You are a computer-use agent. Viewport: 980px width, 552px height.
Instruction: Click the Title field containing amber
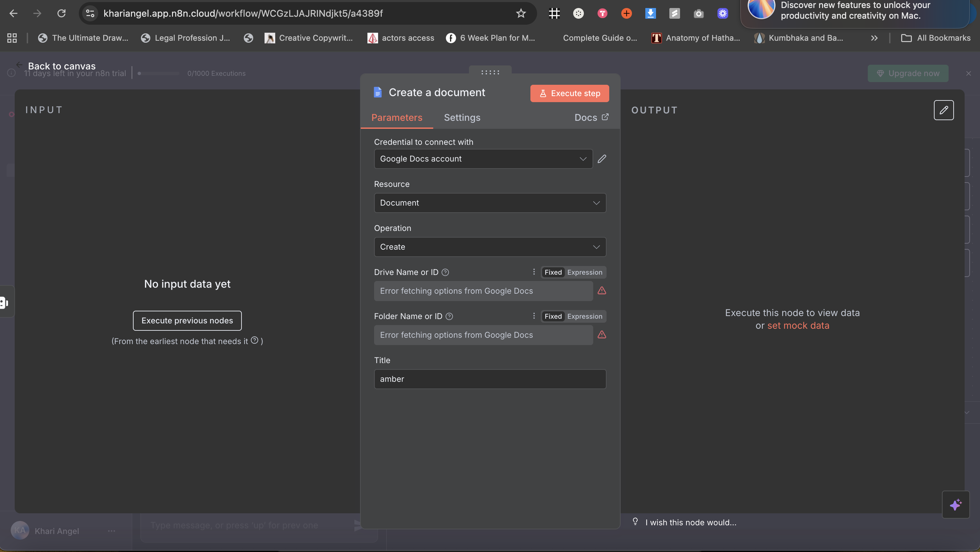click(x=490, y=379)
